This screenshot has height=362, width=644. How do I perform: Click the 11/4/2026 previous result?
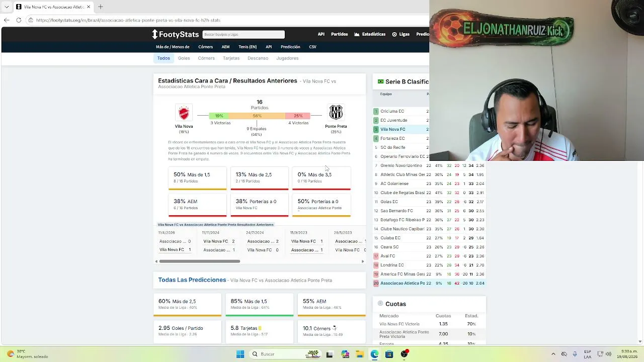click(175, 241)
